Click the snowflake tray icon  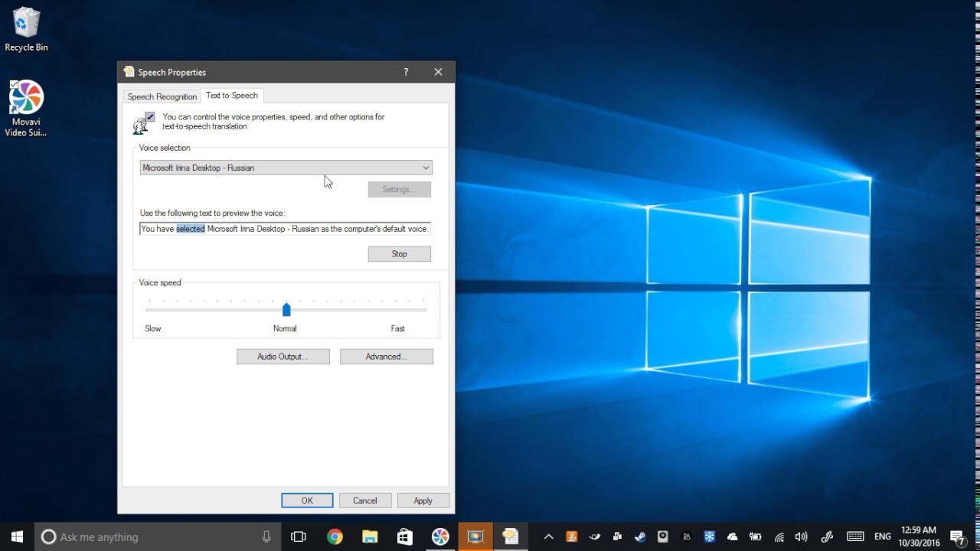(x=709, y=536)
